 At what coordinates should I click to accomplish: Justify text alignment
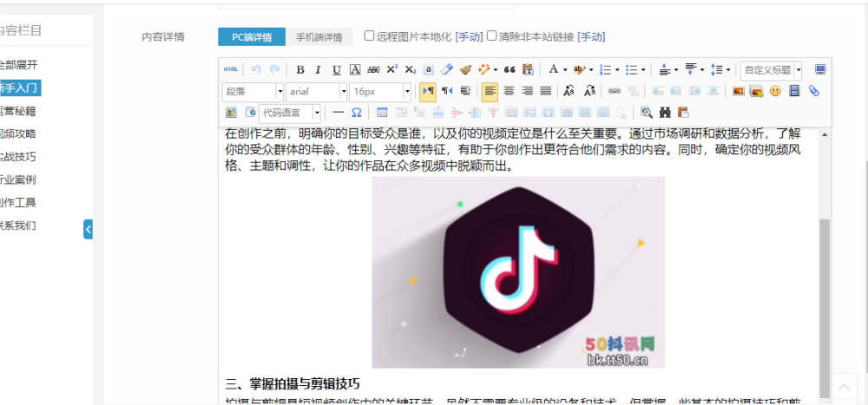(x=545, y=91)
